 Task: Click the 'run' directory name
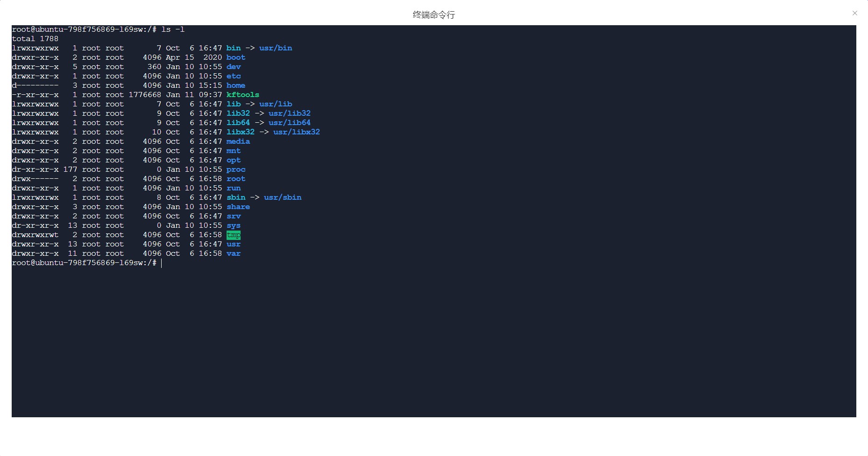click(x=234, y=188)
